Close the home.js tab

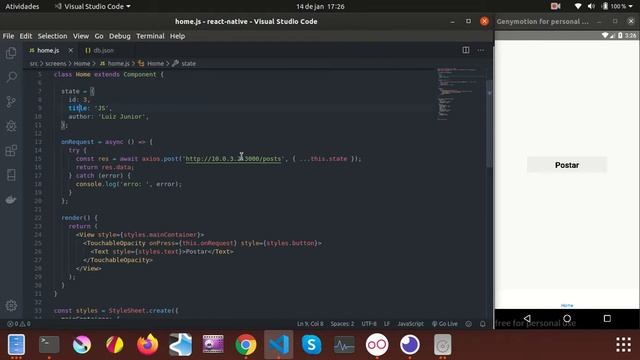[71, 50]
